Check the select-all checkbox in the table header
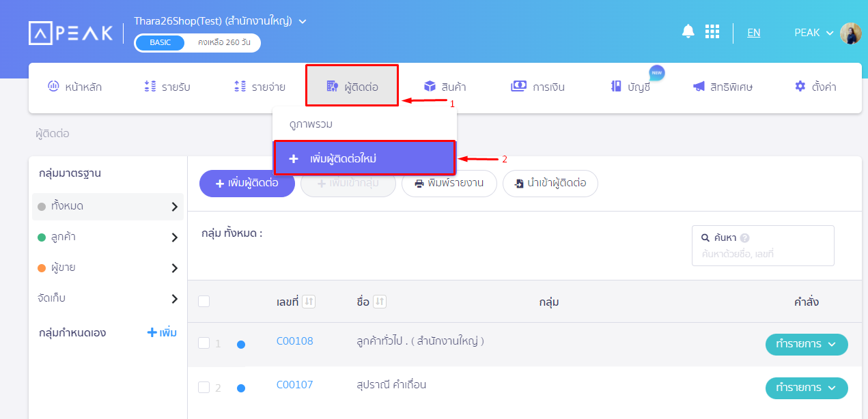 204,300
